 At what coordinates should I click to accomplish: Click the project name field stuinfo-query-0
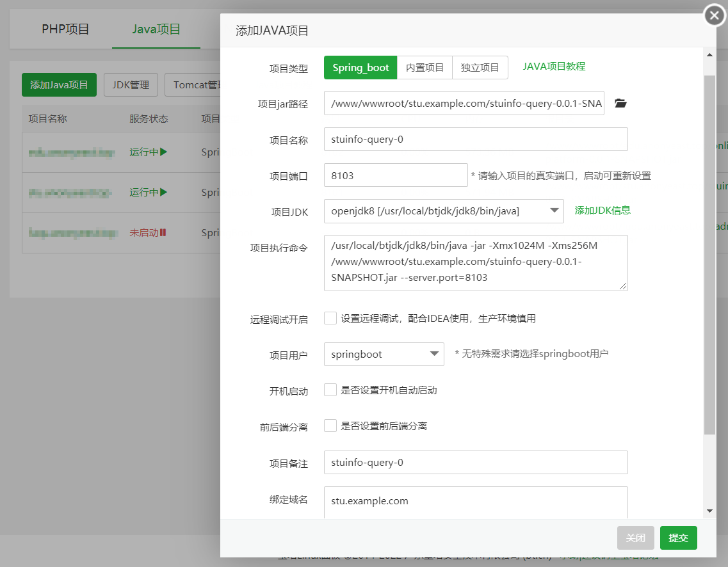pyautogui.click(x=476, y=140)
